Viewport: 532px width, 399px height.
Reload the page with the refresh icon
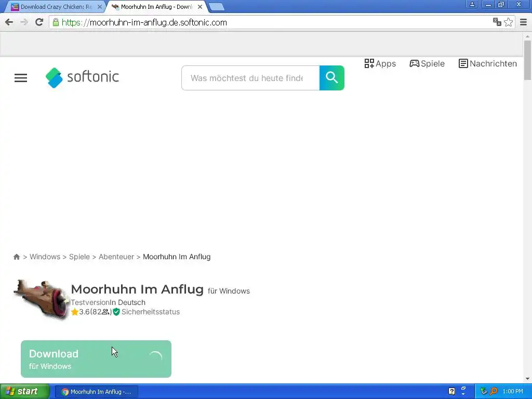coord(39,22)
